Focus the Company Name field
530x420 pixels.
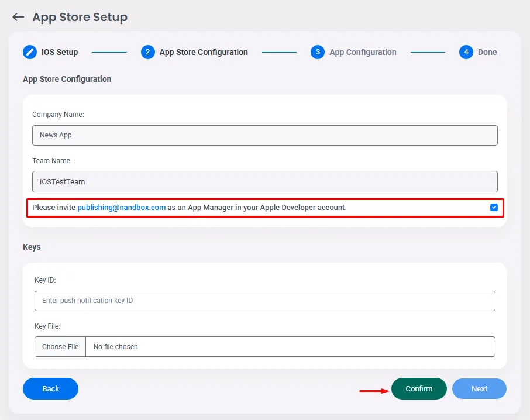(x=264, y=135)
